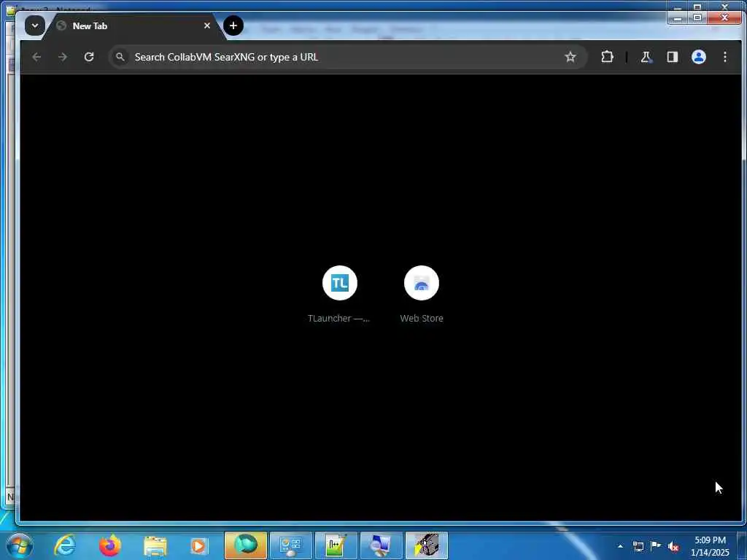Switch to Notepad++ on the taskbar

pos(336,545)
